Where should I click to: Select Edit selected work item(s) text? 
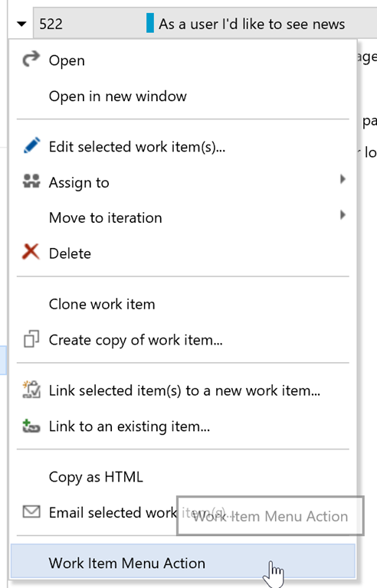pos(137,147)
